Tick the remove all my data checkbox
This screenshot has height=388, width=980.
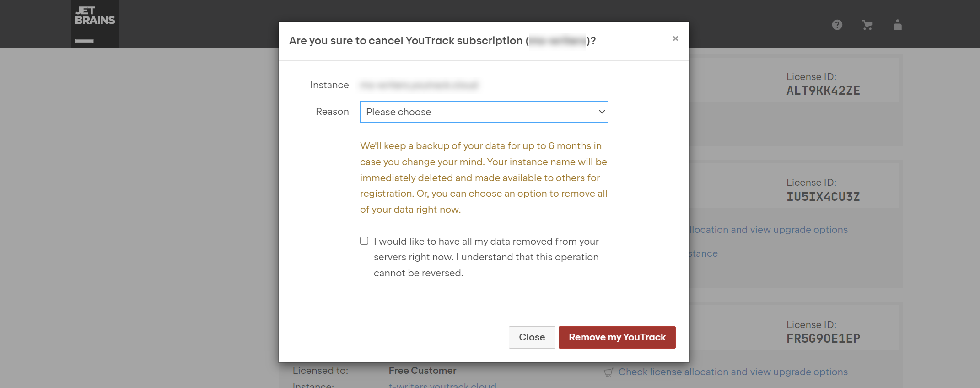click(x=364, y=241)
